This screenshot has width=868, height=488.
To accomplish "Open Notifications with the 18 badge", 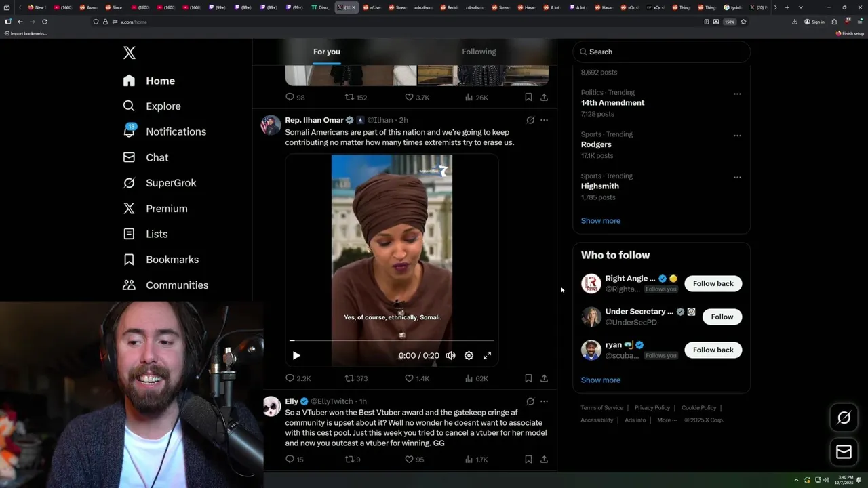I will pos(164,131).
